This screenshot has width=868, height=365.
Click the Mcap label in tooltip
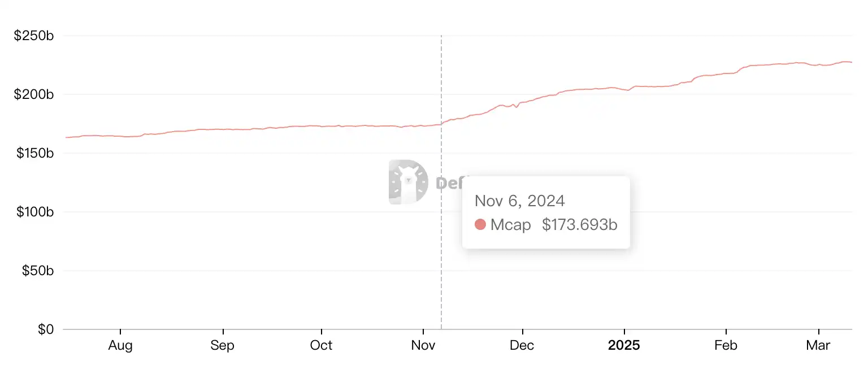tap(510, 225)
